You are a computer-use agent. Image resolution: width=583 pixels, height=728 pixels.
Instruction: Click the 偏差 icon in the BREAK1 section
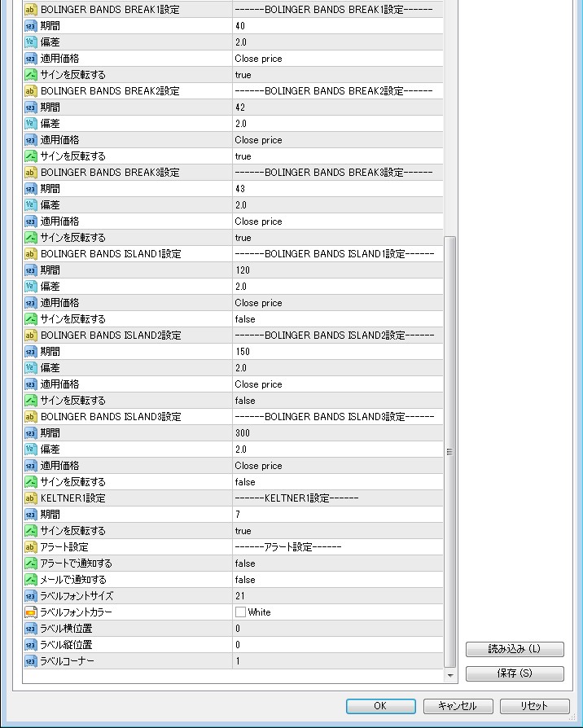[31, 42]
